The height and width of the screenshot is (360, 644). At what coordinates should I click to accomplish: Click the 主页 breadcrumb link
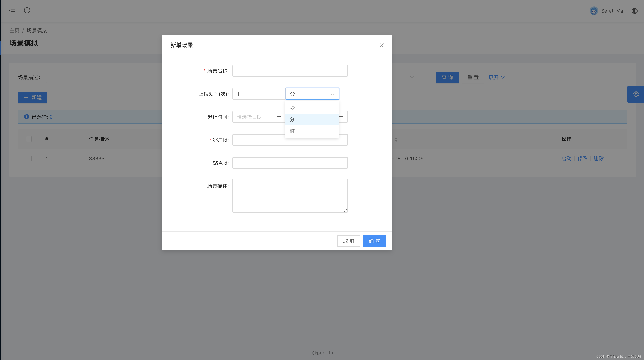[x=14, y=31]
